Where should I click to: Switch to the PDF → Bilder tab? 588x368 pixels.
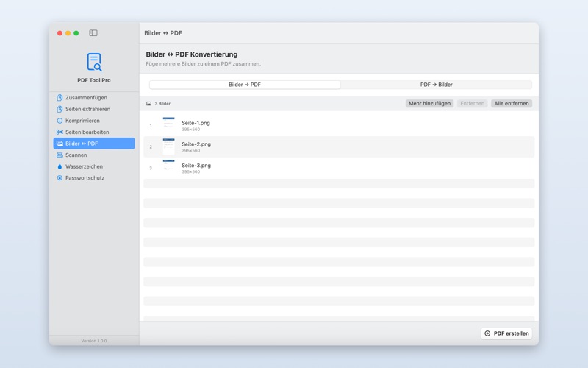[436, 85]
